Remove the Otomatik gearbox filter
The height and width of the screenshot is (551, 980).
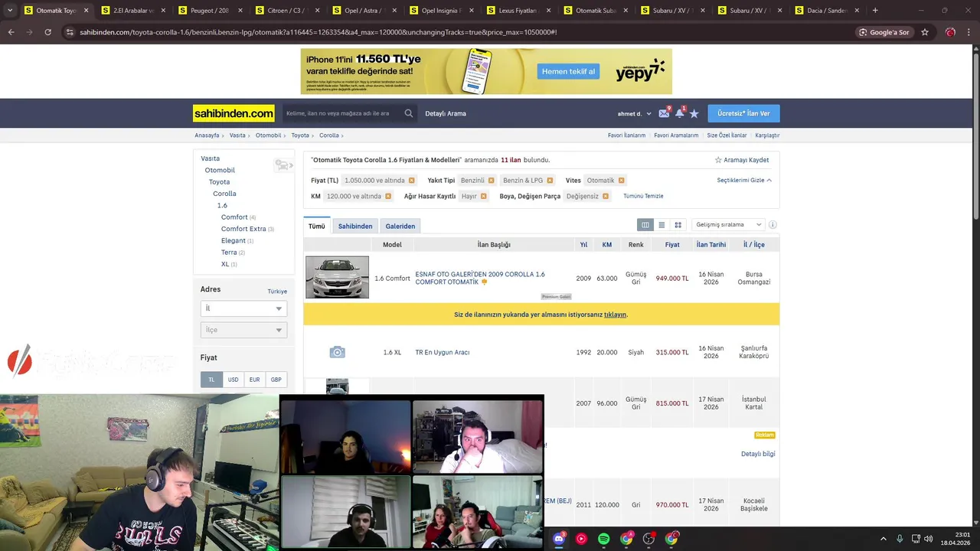(621, 181)
